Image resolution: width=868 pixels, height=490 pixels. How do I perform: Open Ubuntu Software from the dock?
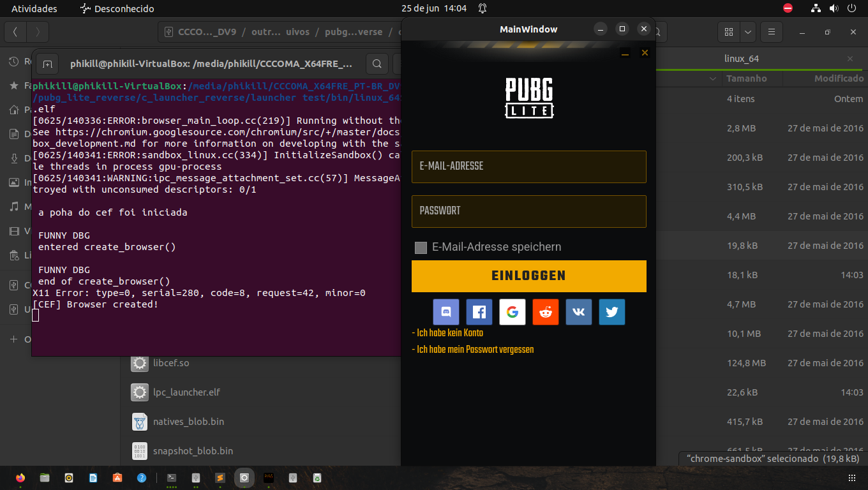[117, 477]
